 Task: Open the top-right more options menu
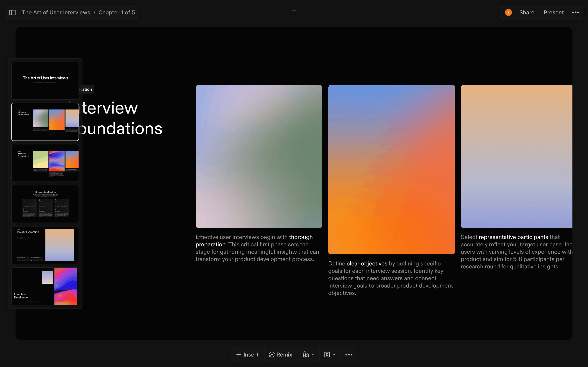pos(575,12)
